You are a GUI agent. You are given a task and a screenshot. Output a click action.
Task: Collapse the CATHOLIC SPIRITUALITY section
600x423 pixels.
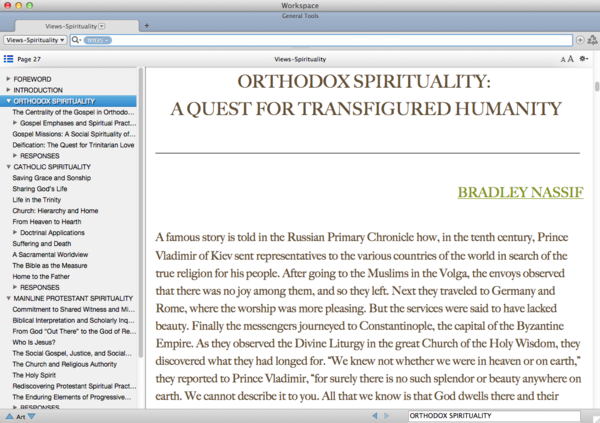tap(8, 167)
